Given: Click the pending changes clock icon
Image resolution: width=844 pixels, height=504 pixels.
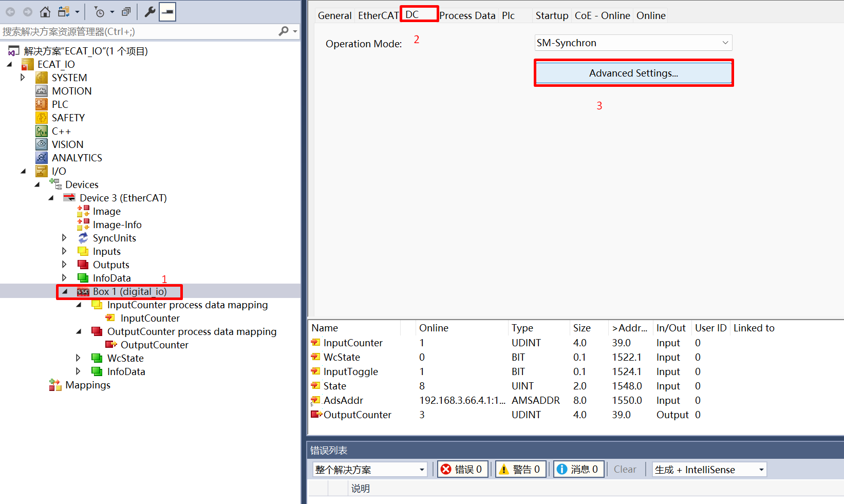Looking at the screenshot, I should click(101, 11).
